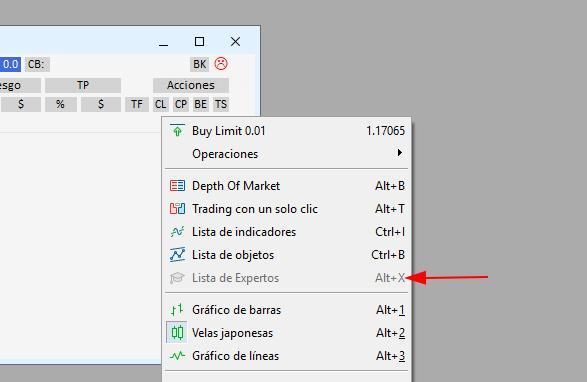587x382 pixels.
Task: Click the blue 0.0 value field
Action: click(10, 64)
